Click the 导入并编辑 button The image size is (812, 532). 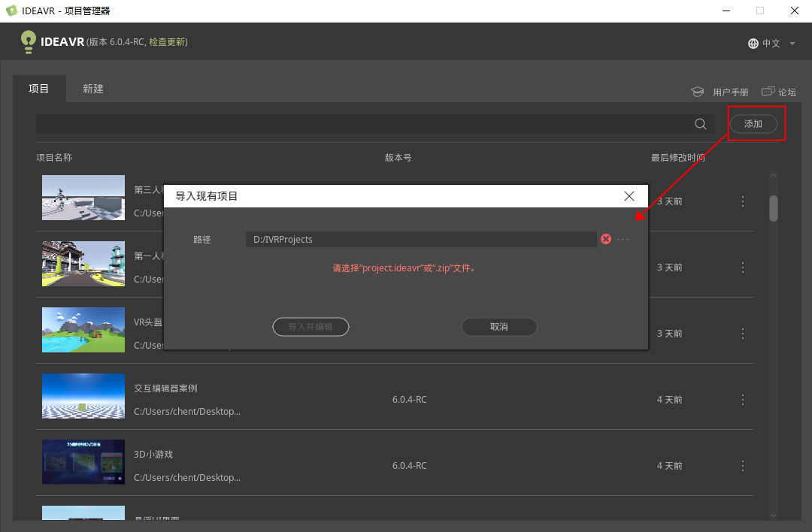tap(311, 327)
